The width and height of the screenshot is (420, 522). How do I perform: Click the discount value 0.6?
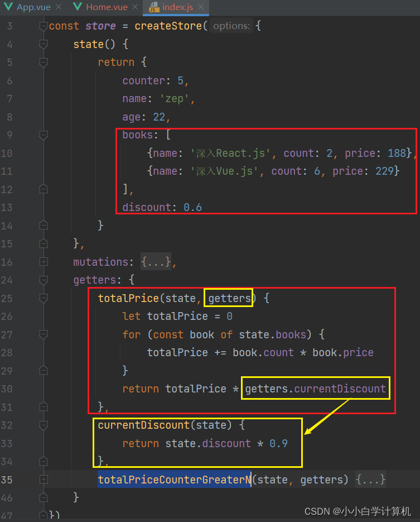(x=192, y=207)
